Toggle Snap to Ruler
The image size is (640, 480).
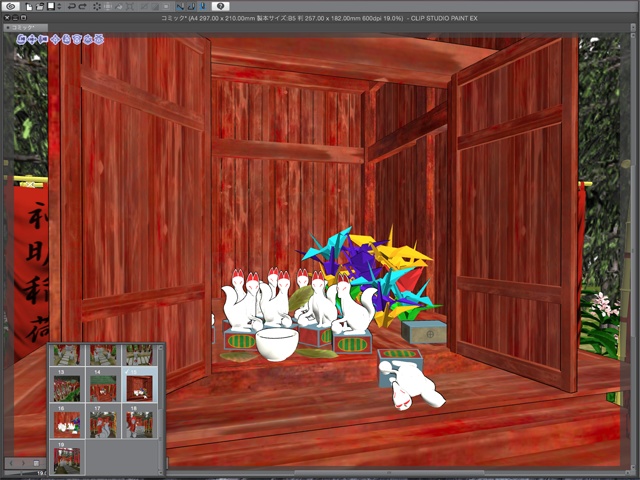click(x=180, y=6)
